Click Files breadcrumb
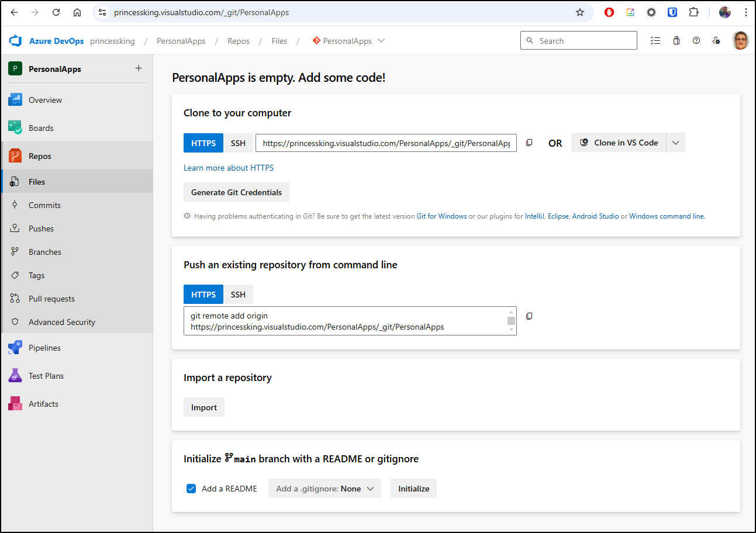 pyautogui.click(x=279, y=41)
